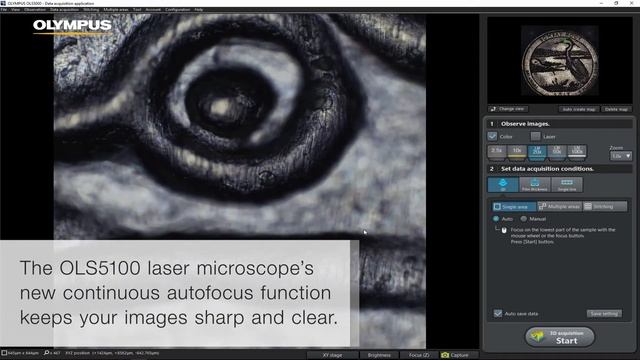Select the Manual radio button
The width and height of the screenshot is (640, 360).
point(524,219)
